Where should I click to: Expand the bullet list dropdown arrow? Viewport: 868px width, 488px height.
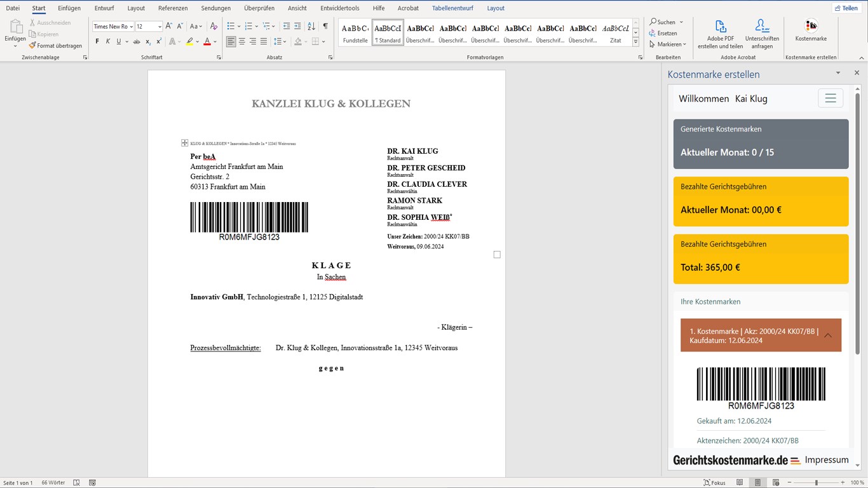coord(239,26)
